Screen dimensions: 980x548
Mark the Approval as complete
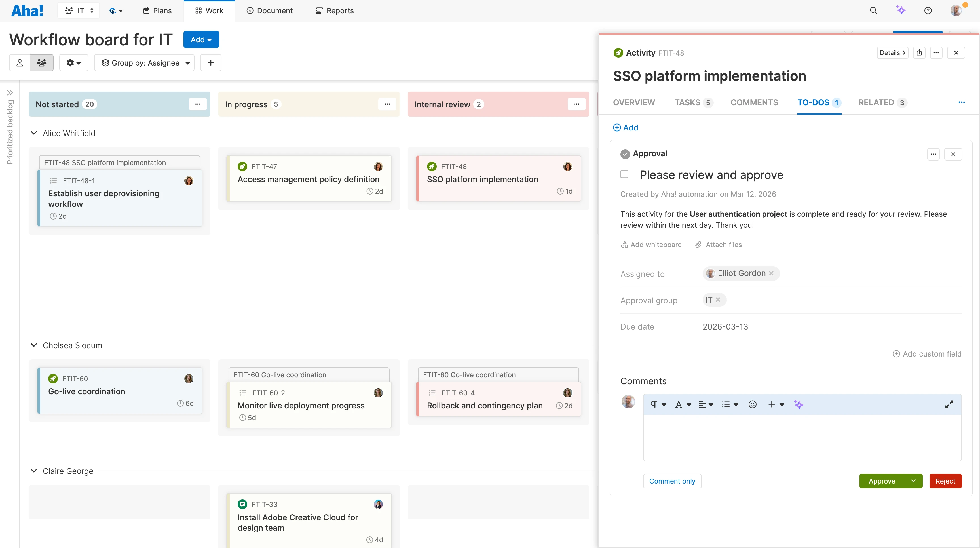(x=626, y=154)
